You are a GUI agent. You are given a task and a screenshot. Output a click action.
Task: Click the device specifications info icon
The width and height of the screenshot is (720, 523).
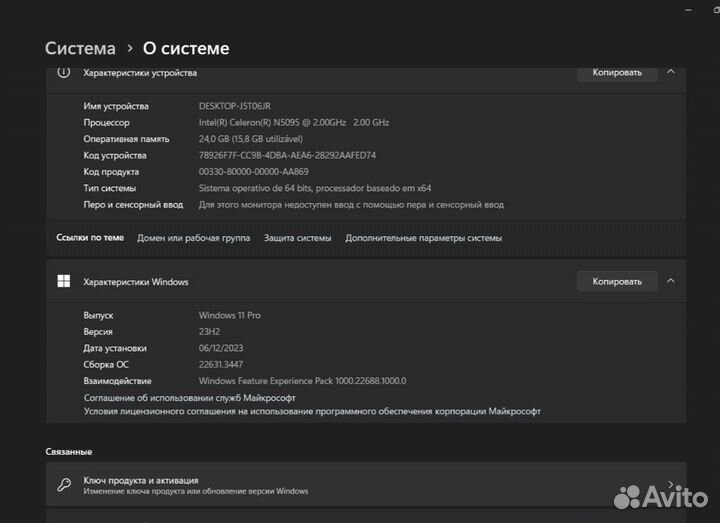point(64,72)
